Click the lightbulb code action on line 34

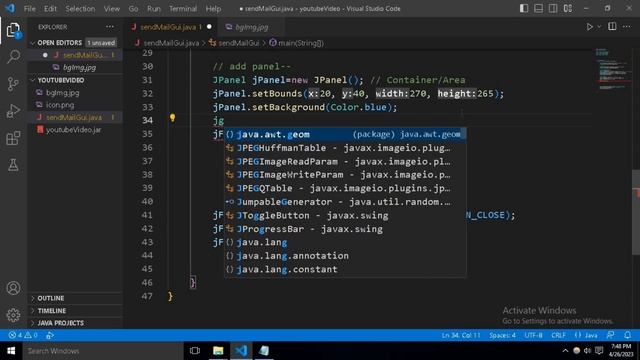click(172, 118)
